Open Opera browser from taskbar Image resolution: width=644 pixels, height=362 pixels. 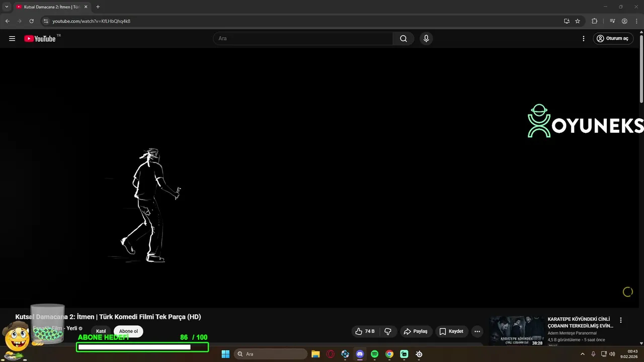pos(331,354)
